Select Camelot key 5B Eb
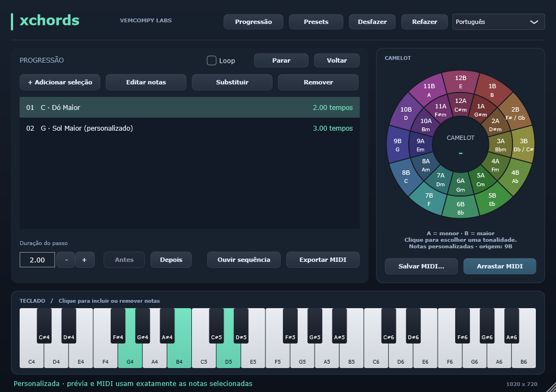 click(492, 199)
